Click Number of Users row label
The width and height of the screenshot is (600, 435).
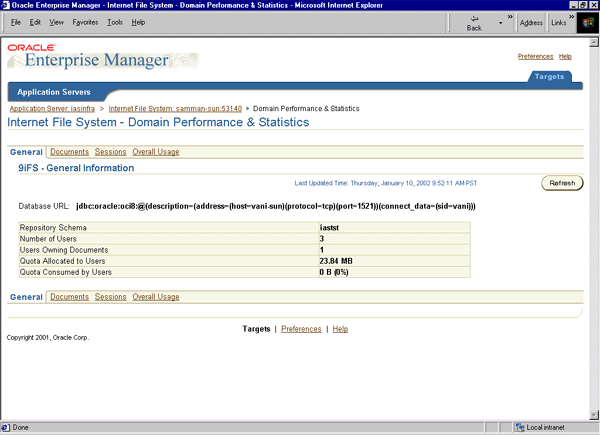click(x=48, y=239)
